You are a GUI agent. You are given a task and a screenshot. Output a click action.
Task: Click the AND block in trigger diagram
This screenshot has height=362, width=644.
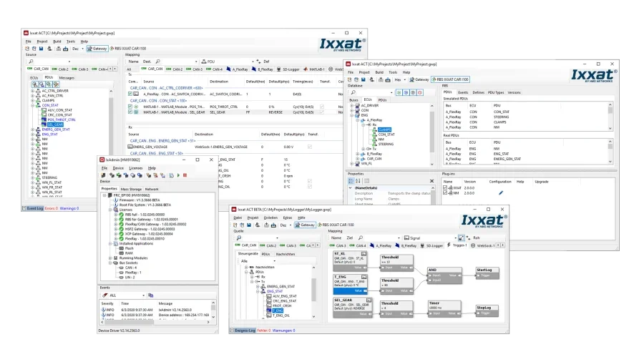pos(444,275)
